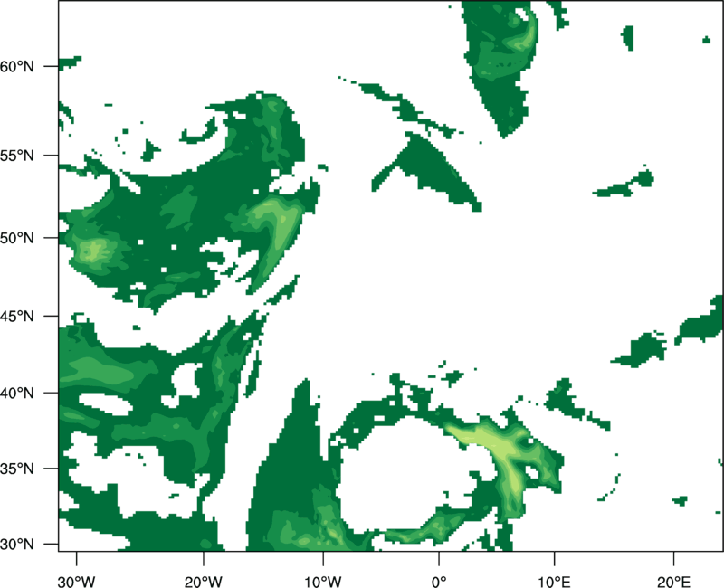The height and width of the screenshot is (588, 724).
Task: Click the 50°N latitude label
Action: [x=17, y=238]
